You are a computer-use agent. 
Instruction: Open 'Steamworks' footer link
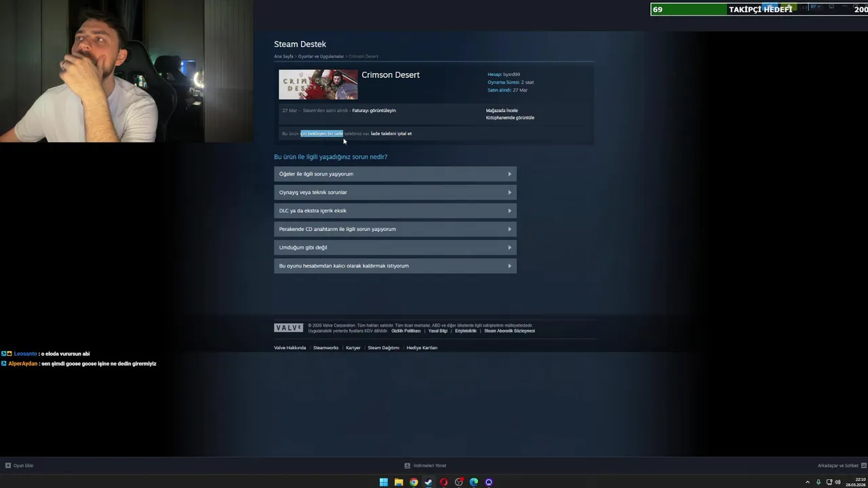(x=325, y=348)
